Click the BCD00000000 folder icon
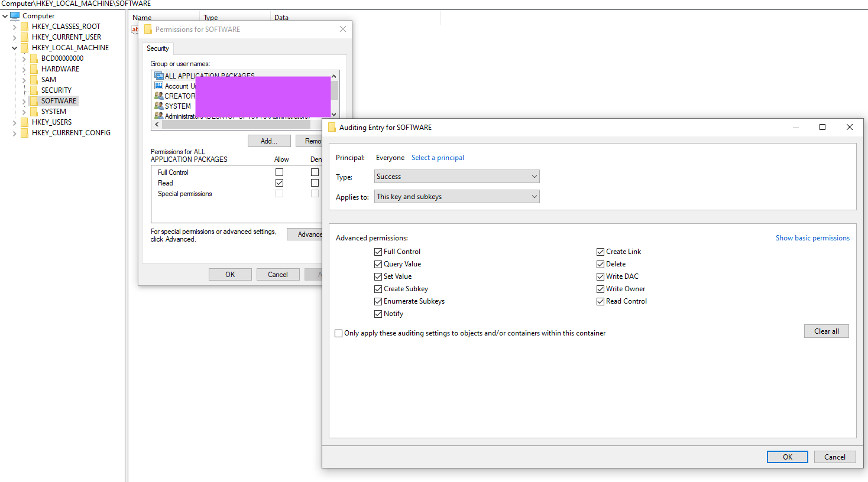Screen dimensions: 868x482 [34, 58]
